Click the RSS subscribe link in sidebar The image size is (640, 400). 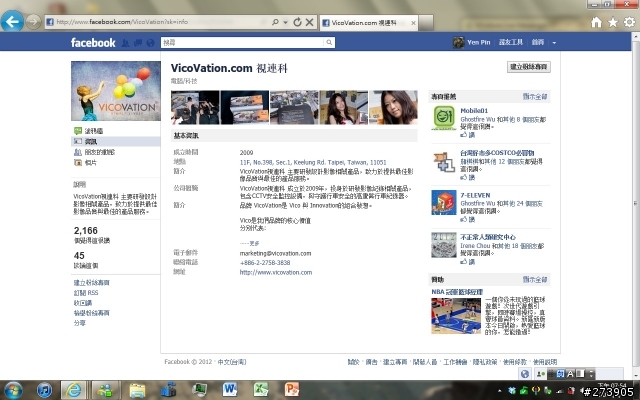coord(86,293)
